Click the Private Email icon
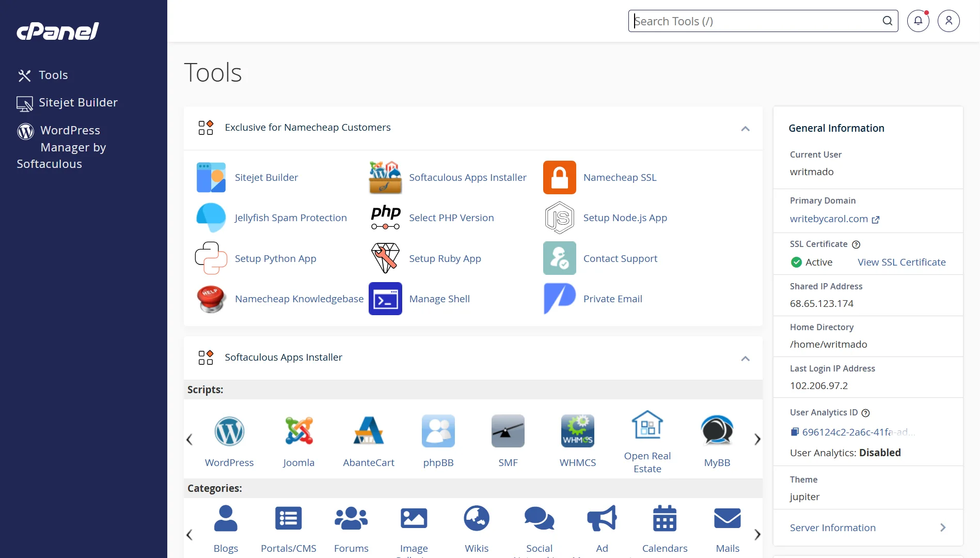 pyautogui.click(x=560, y=299)
